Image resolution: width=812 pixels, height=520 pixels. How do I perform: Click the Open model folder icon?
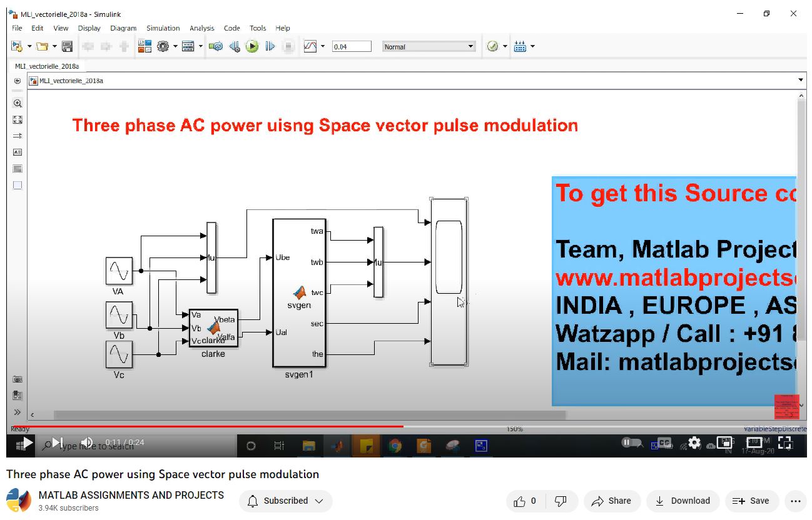point(42,46)
